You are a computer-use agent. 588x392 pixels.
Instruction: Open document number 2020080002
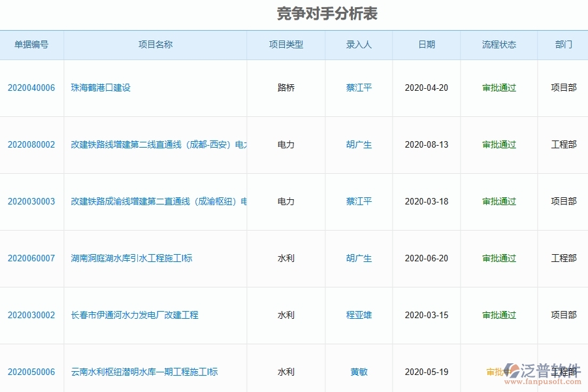[33, 144]
